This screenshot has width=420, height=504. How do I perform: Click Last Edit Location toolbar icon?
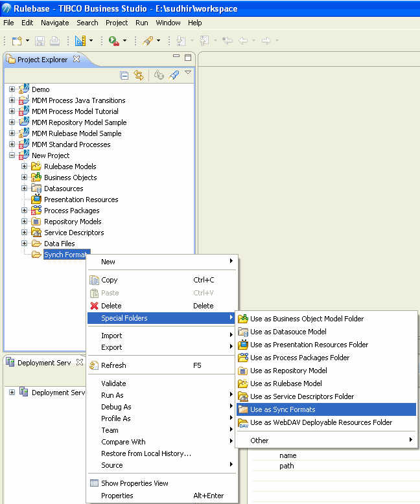227,41
